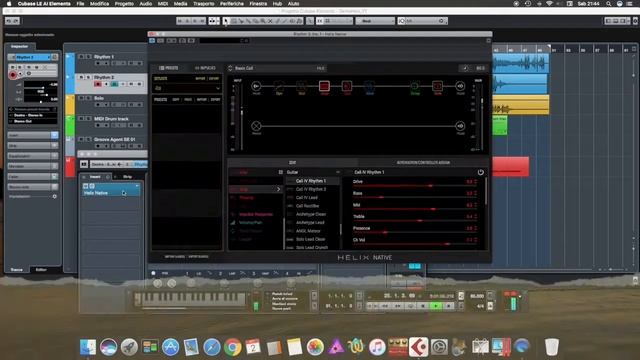
Task: Open the Helix Native insert slot menu
Action: (137, 186)
